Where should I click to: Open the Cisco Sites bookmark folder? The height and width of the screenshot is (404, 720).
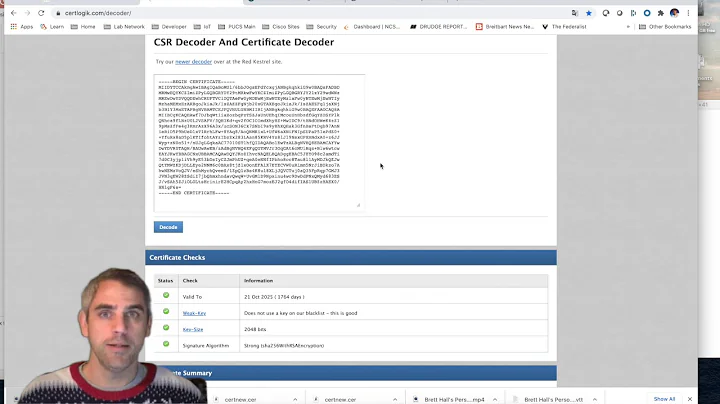coord(281,27)
